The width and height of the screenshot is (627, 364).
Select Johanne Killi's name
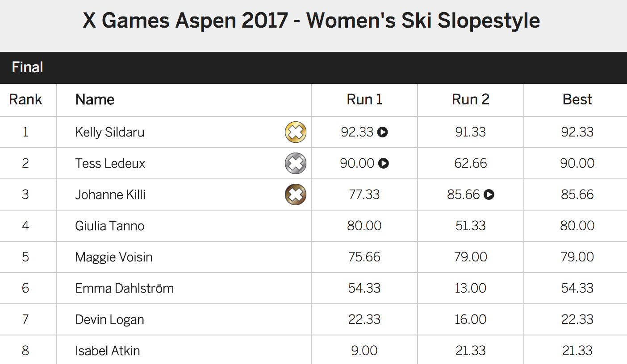pos(110,194)
